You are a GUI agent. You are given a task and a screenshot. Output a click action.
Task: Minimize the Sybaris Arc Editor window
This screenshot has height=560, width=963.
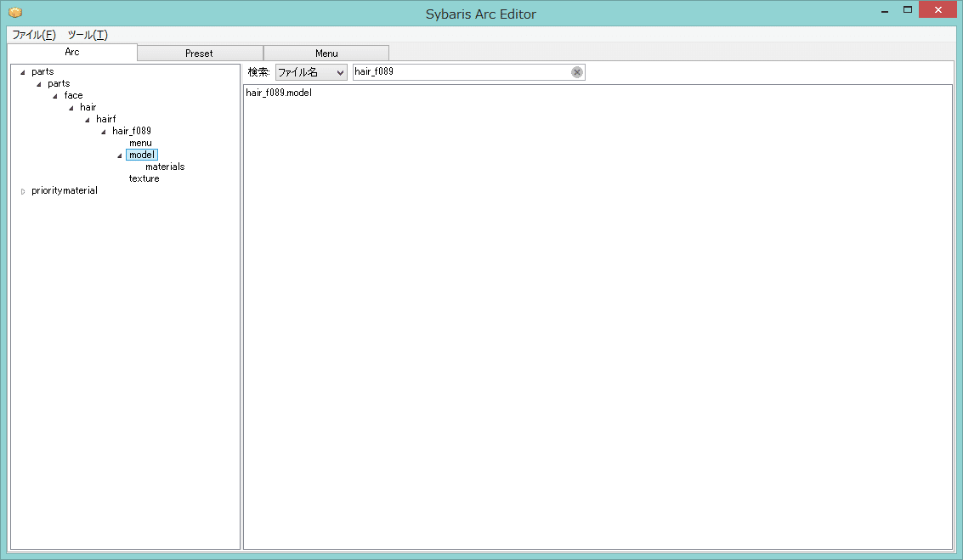point(885,11)
